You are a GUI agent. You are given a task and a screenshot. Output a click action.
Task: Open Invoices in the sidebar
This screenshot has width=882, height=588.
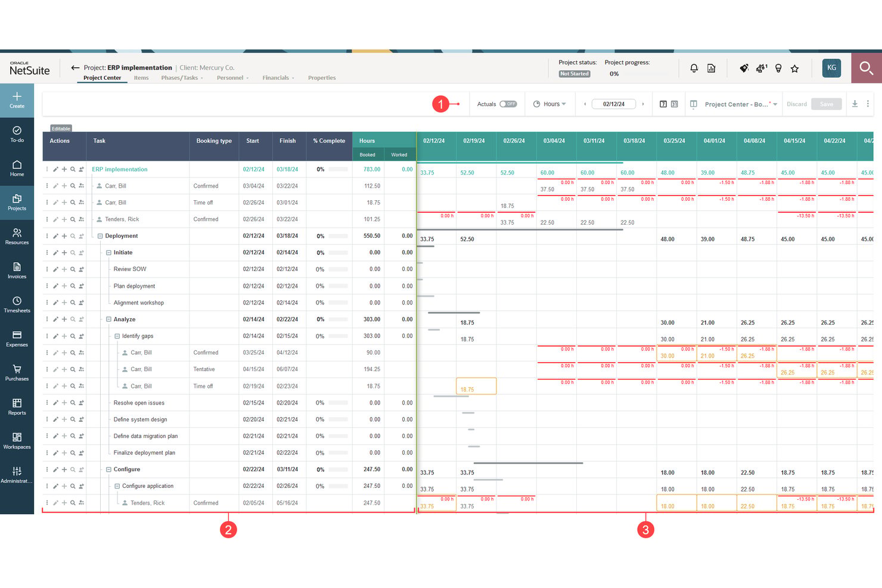coord(17,270)
